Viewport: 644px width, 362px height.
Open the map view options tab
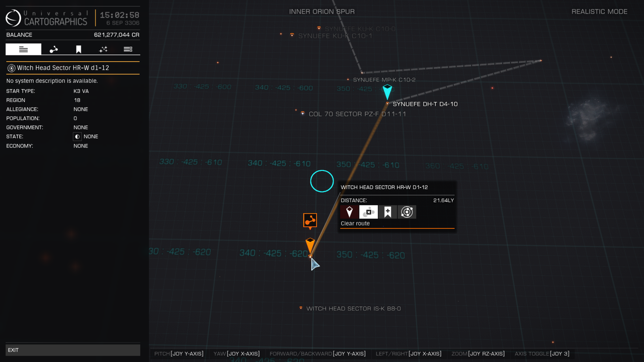[x=128, y=49]
